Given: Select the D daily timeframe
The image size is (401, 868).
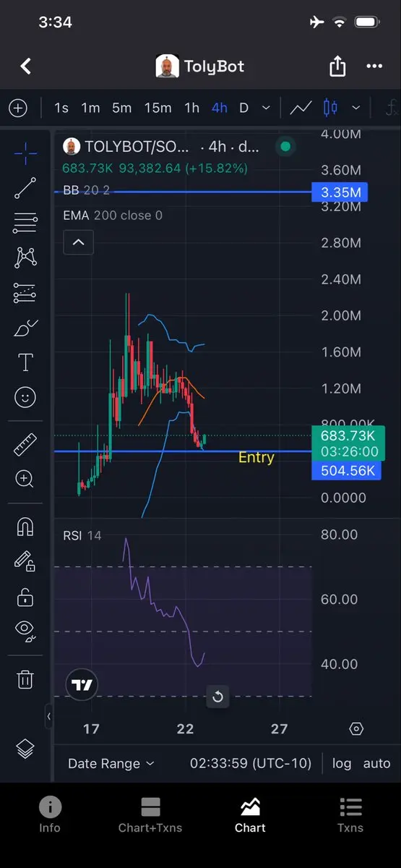Looking at the screenshot, I should tap(243, 108).
